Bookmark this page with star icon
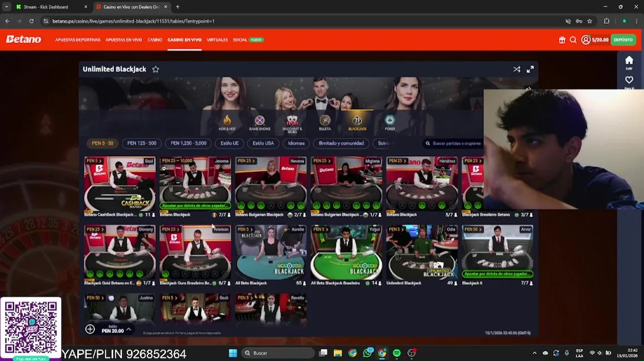This screenshot has width=644, height=361. point(590,21)
